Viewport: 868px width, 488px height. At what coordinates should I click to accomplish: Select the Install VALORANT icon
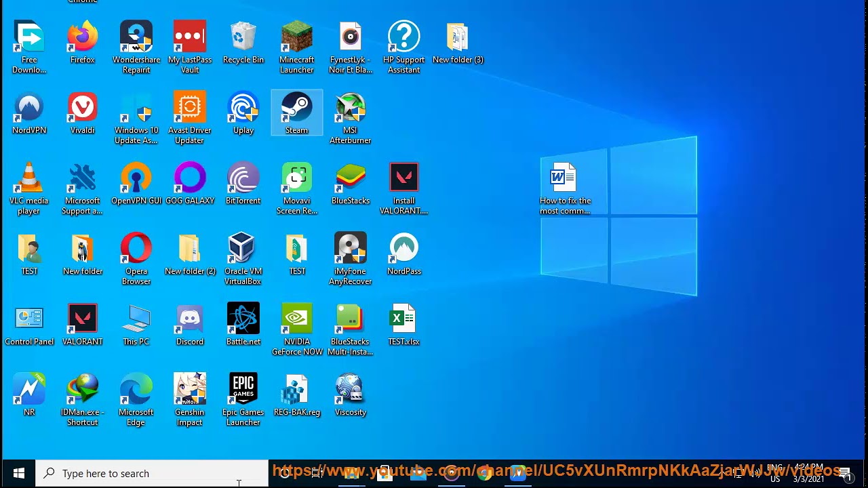point(404,178)
